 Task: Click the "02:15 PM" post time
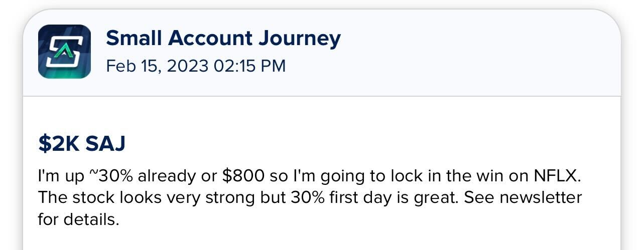pos(249,66)
